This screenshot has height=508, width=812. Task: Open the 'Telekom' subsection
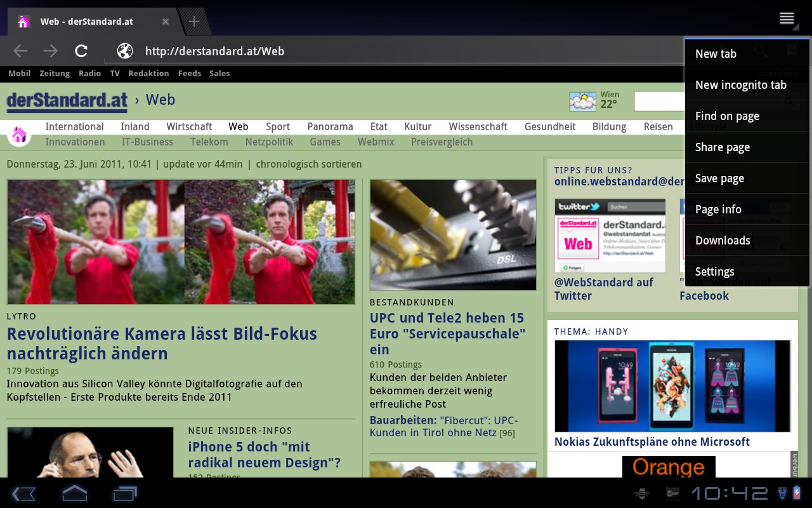click(209, 142)
